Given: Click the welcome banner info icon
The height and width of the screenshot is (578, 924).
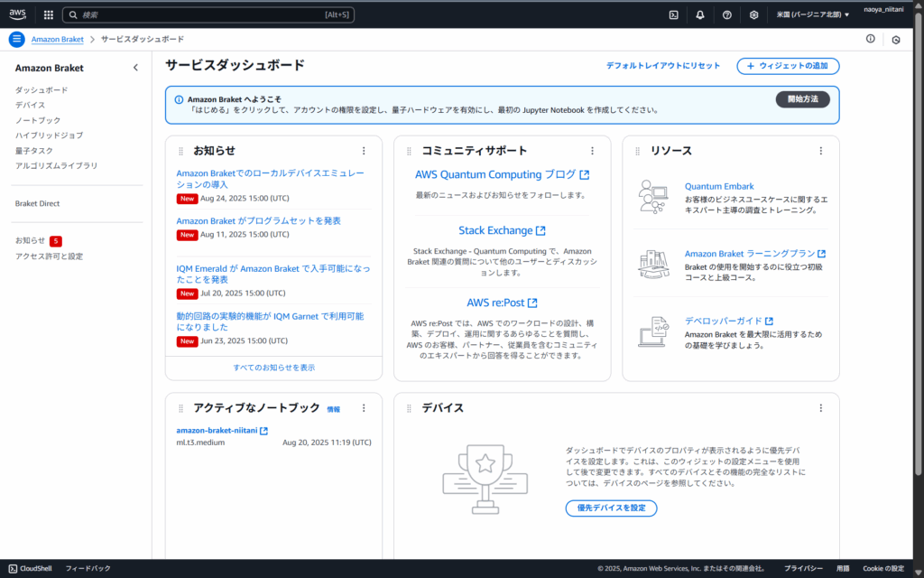Looking at the screenshot, I should (x=180, y=99).
